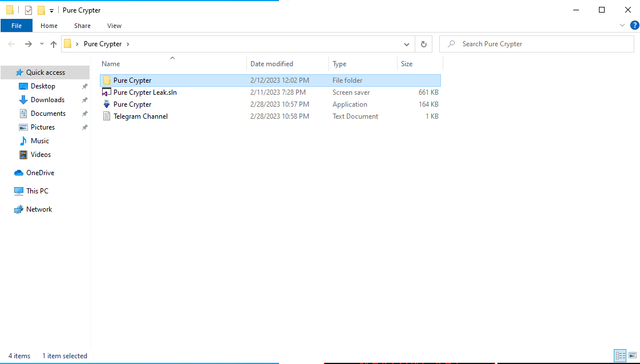
Task: Click the Search Pure Crypter field
Action: click(x=536, y=44)
